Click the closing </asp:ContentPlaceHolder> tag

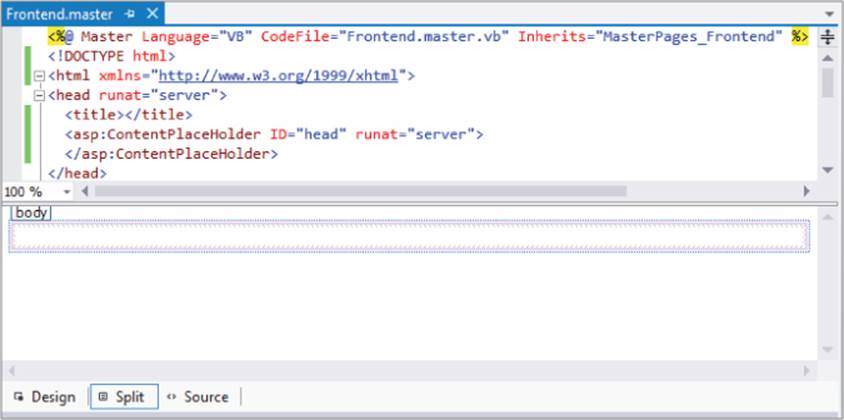(x=172, y=154)
